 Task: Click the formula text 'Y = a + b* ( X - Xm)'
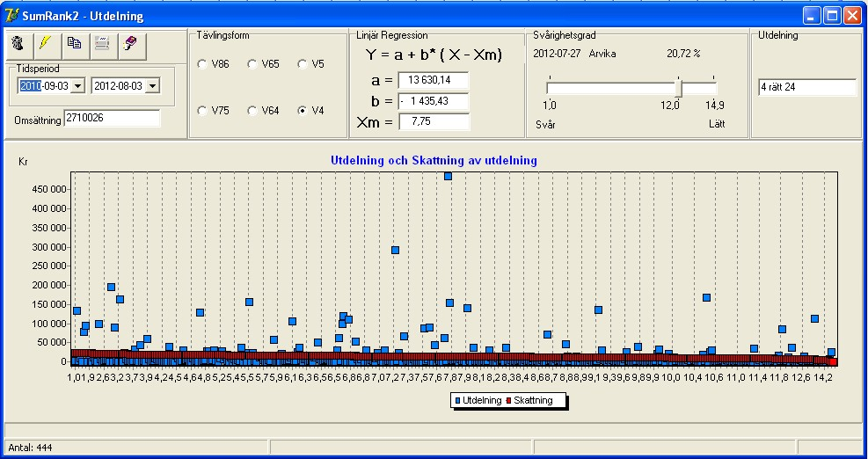click(434, 55)
